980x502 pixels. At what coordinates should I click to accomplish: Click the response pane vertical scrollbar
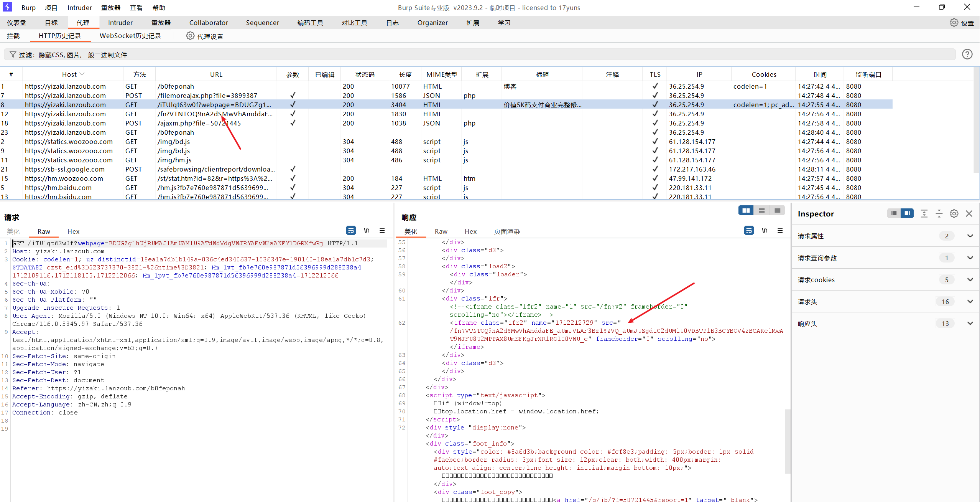pyautogui.click(x=788, y=441)
